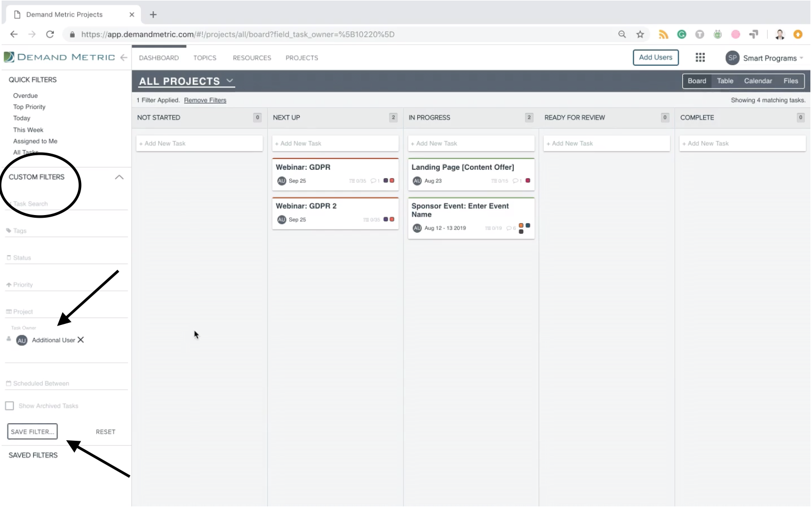Click the Demand Metric logo
This screenshot has height=508, width=812.
pos(59,57)
